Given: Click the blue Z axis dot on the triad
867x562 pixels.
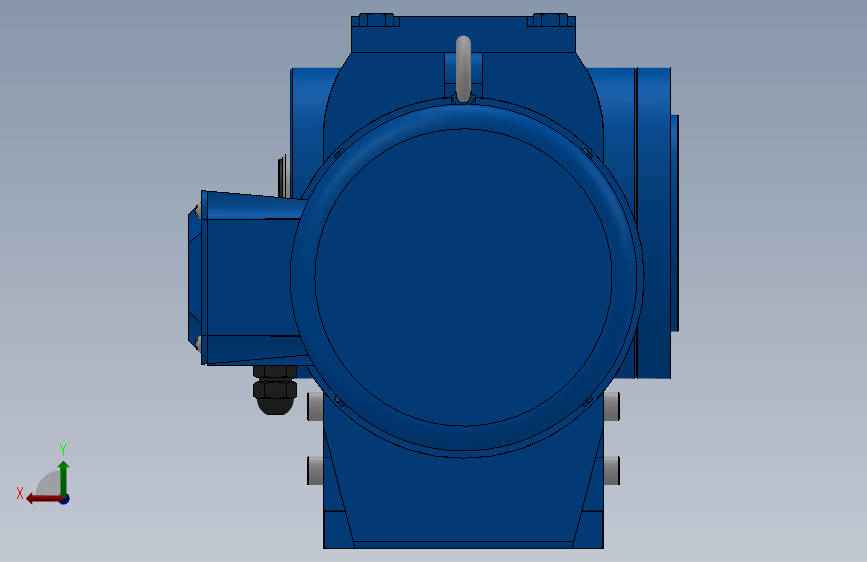Looking at the screenshot, I should pos(65,499).
